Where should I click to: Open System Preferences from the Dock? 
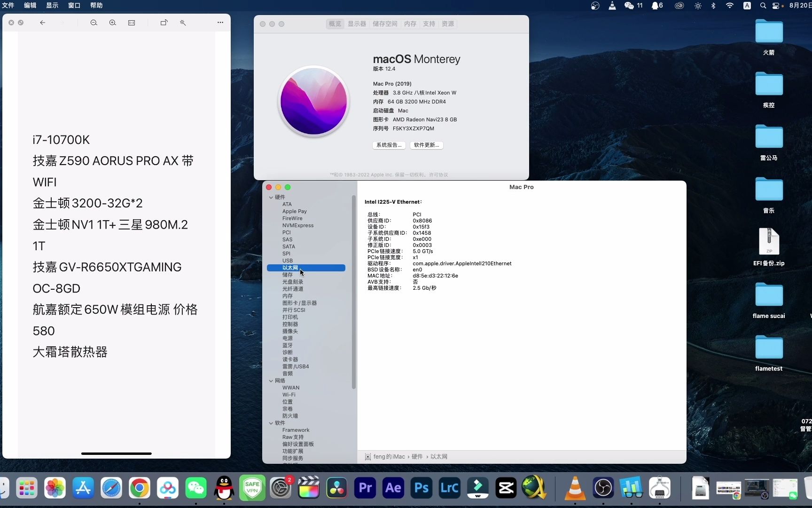click(x=281, y=488)
